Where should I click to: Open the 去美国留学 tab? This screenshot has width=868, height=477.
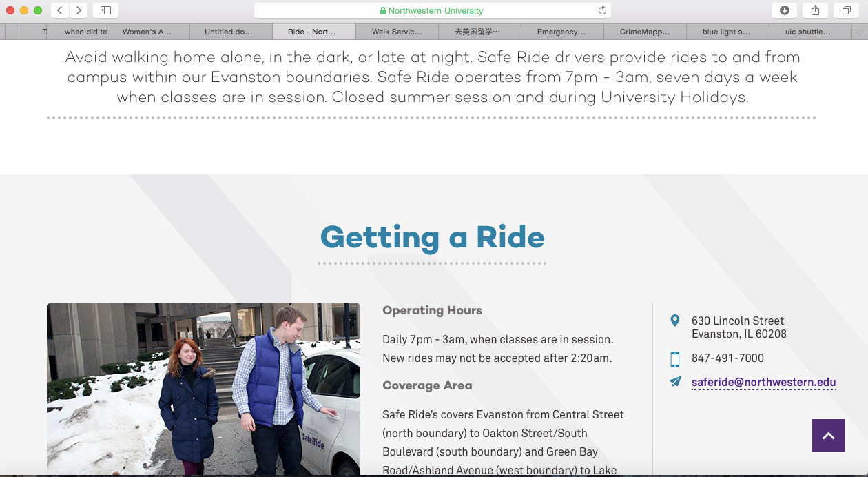pos(478,32)
